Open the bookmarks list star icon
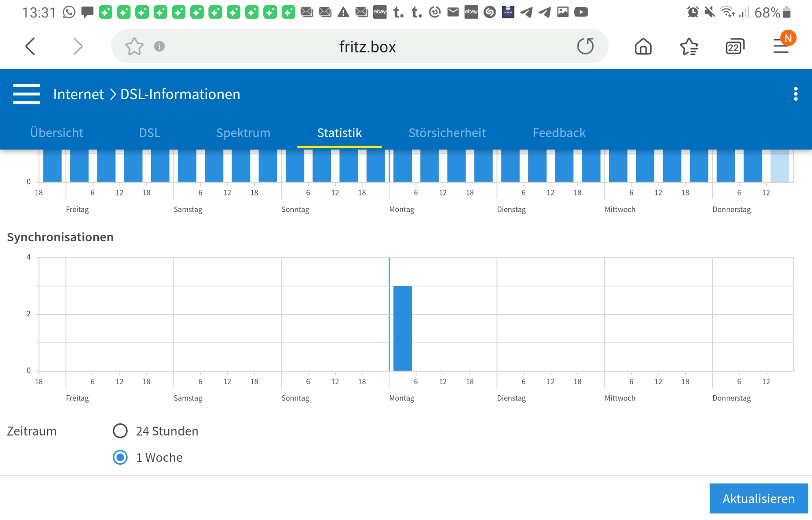Screen dimensions: 812x520 (689, 46)
